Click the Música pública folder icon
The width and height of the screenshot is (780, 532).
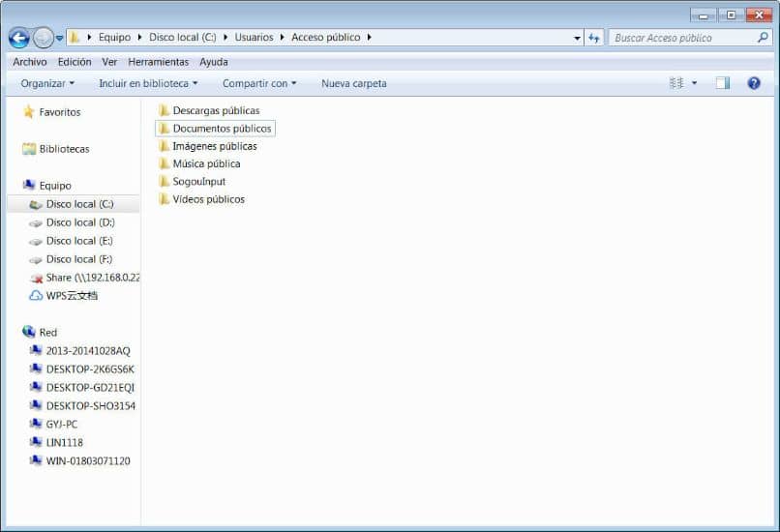tap(164, 163)
